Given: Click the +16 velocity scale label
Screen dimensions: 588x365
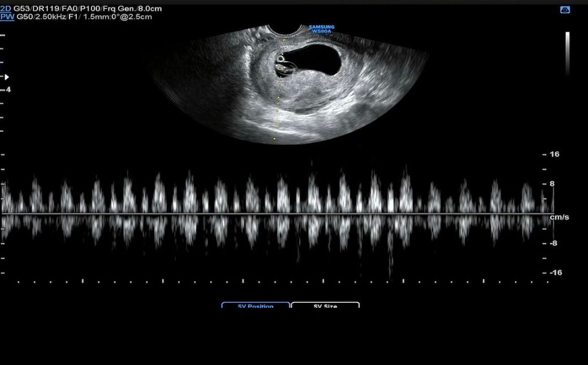Looking at the screenshot, I should pos(554,154).
